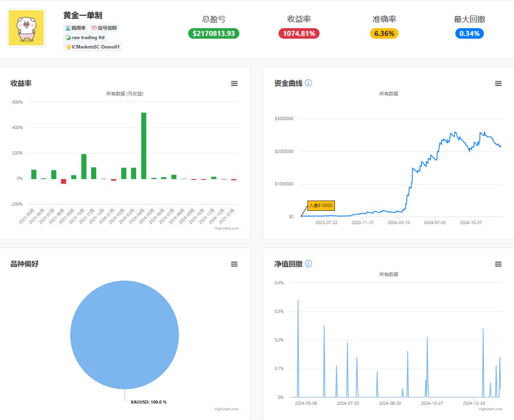The height and width of the screenshot is (420, 514).
Task: Click the 0.34% max drawdown badge
Action: tap(469, 33)
